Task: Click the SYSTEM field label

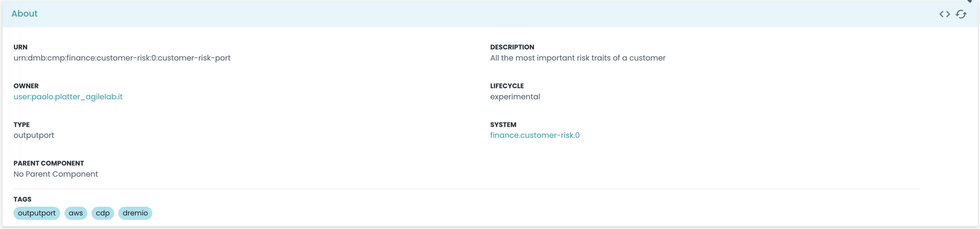Action: (x=503, y=125)
